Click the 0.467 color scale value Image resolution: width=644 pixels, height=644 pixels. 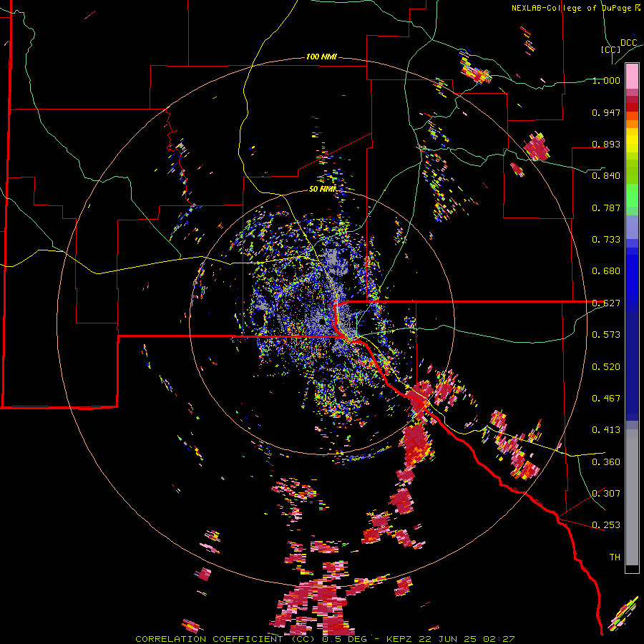click(x=606, y=399)
